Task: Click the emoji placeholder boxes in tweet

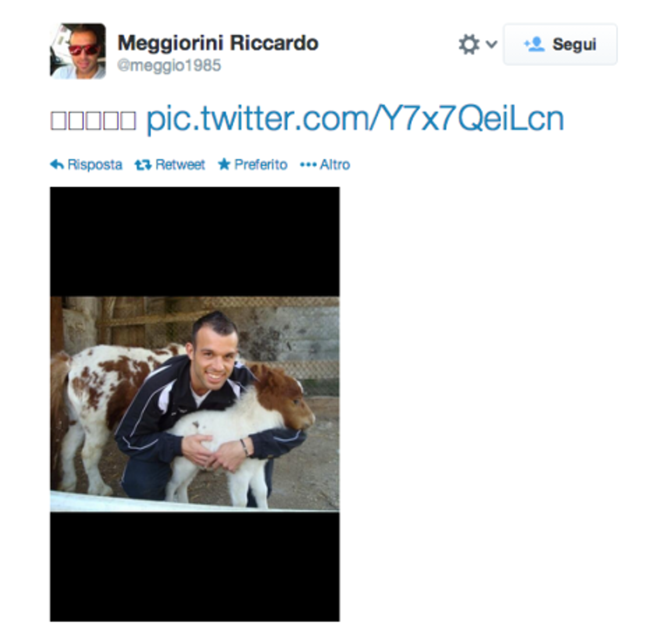Action: (x=93, y=120)
